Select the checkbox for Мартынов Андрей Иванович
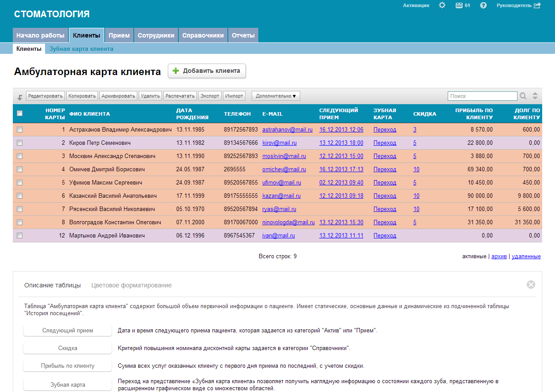 pyautogui.click(x=19, y=236)
